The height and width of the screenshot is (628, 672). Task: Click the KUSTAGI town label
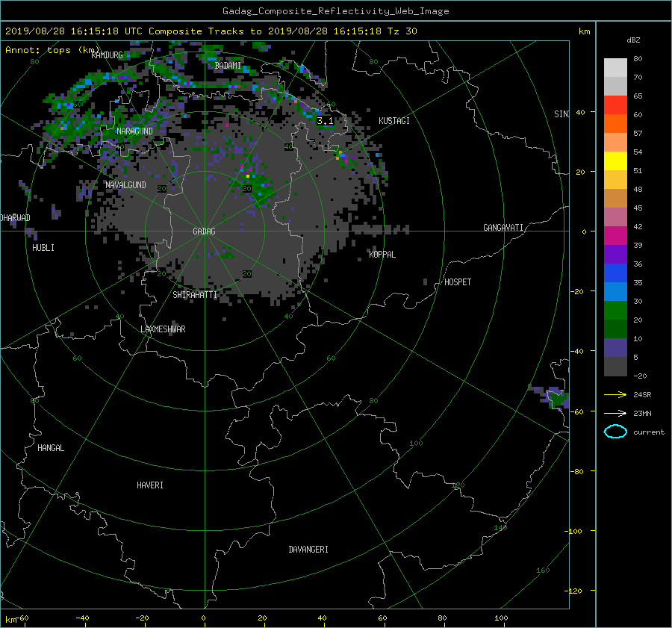coord(393,121)
